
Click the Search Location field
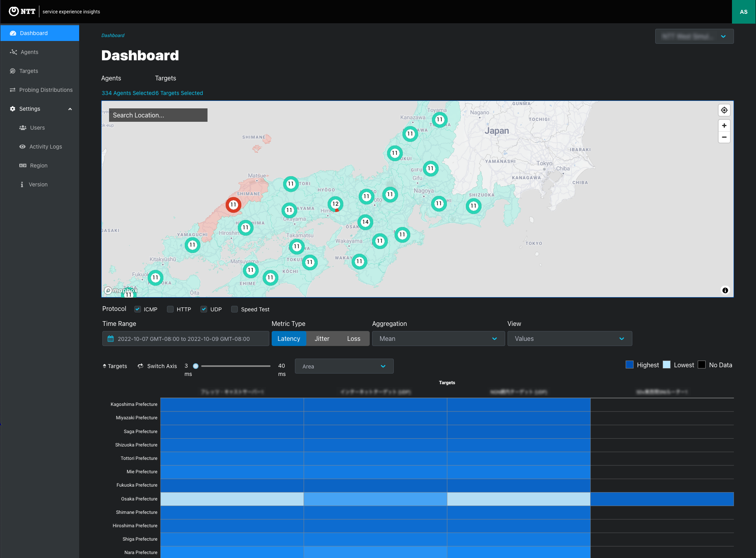(x=158, y=115)
